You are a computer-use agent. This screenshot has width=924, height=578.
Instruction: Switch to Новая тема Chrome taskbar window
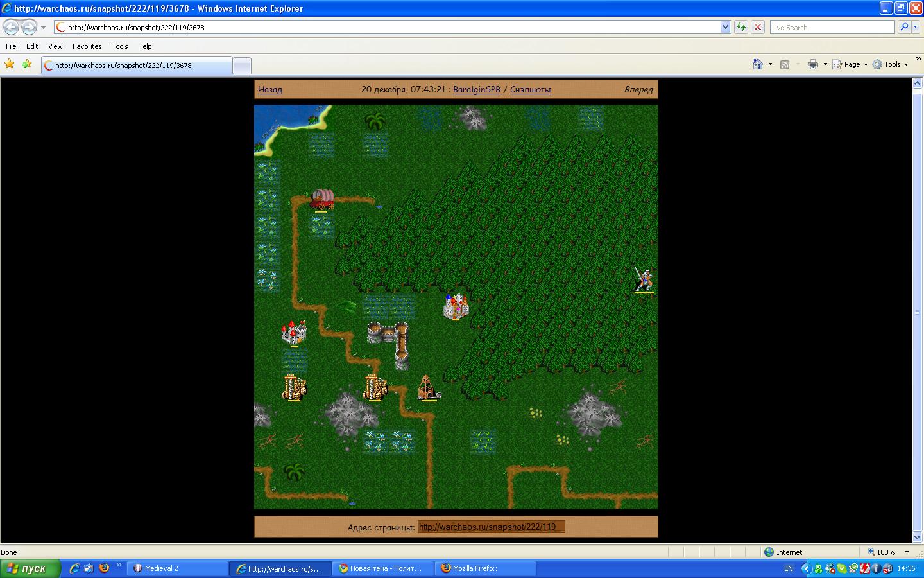(382, 568)
